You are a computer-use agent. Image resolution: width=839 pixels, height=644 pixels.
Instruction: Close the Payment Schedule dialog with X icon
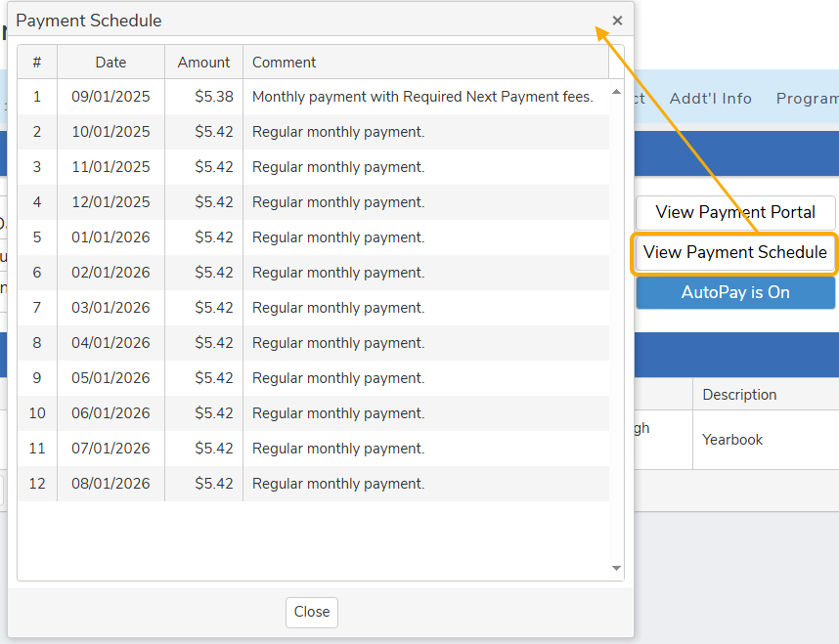tap(617, 21)
